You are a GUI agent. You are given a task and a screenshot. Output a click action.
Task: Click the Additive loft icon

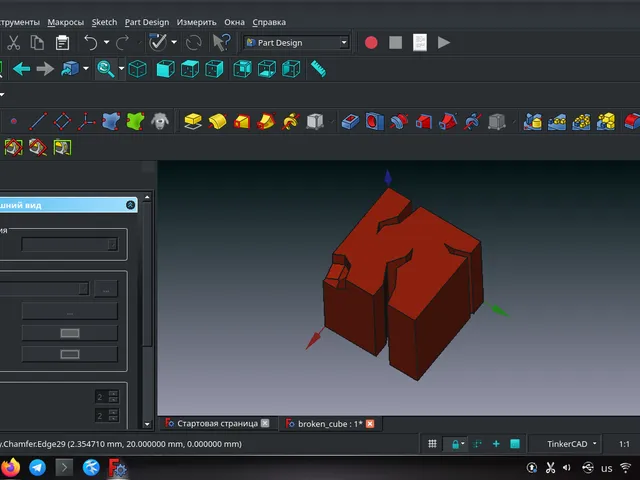coord(242,121)
